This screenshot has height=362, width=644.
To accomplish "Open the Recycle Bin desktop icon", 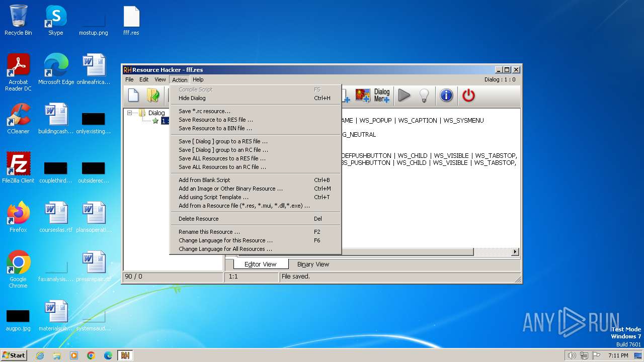I will tap(18, 20).
